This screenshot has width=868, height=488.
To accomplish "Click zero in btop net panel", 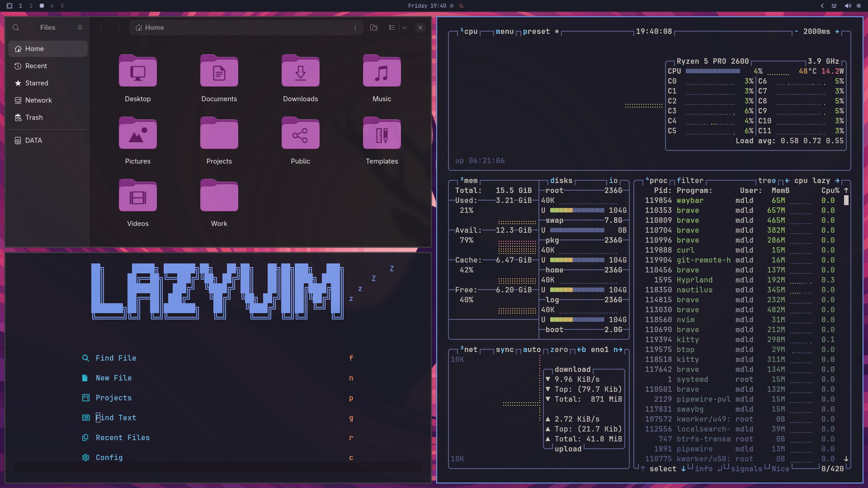I will pos(559,349).
